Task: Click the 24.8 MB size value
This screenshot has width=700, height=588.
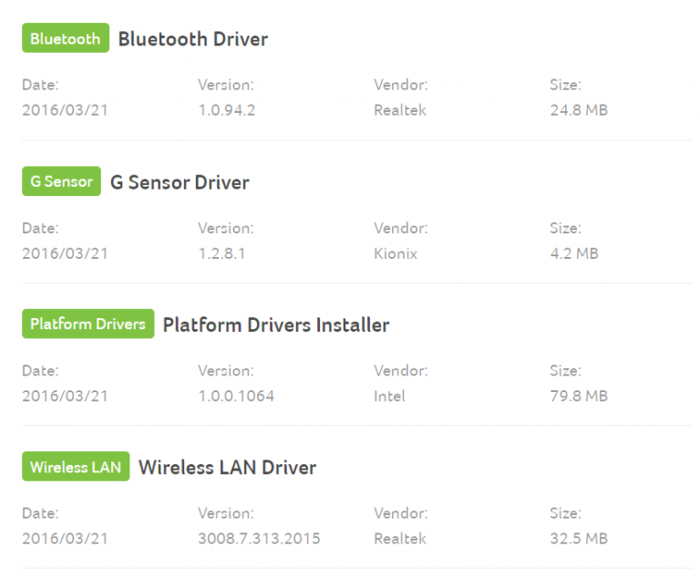Action: [579, 109]
